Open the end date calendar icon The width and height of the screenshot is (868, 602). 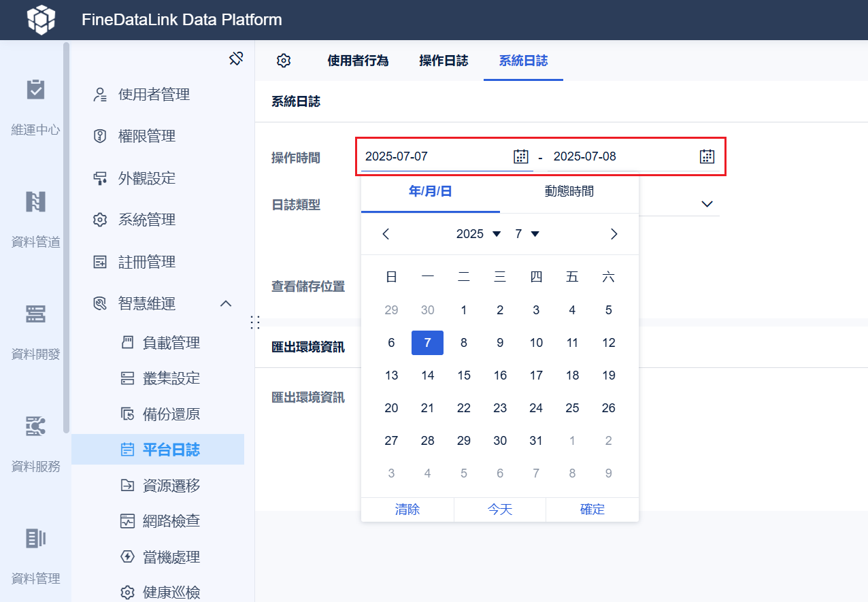pyautogui.click(x=707, y=156)
